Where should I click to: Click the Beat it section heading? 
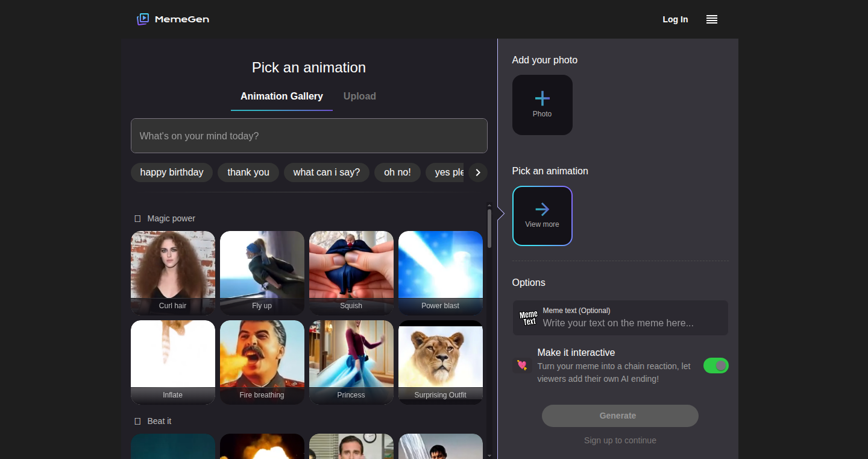point(160,421)
